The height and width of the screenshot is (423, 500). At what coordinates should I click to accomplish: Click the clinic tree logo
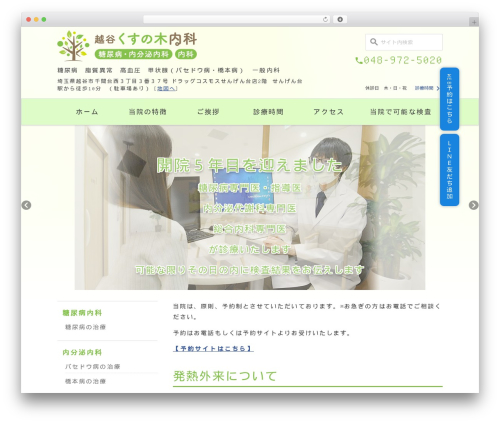click(x=73, y=46)
